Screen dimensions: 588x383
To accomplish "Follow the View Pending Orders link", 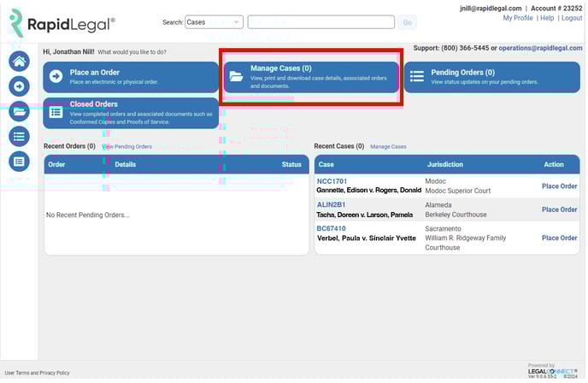I will [x=127, y=147].
